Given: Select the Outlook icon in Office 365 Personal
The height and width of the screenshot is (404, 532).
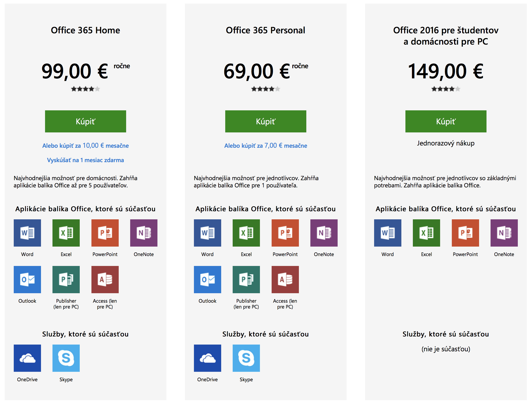Looking at the screenshot, I should [x=207, y=279].
